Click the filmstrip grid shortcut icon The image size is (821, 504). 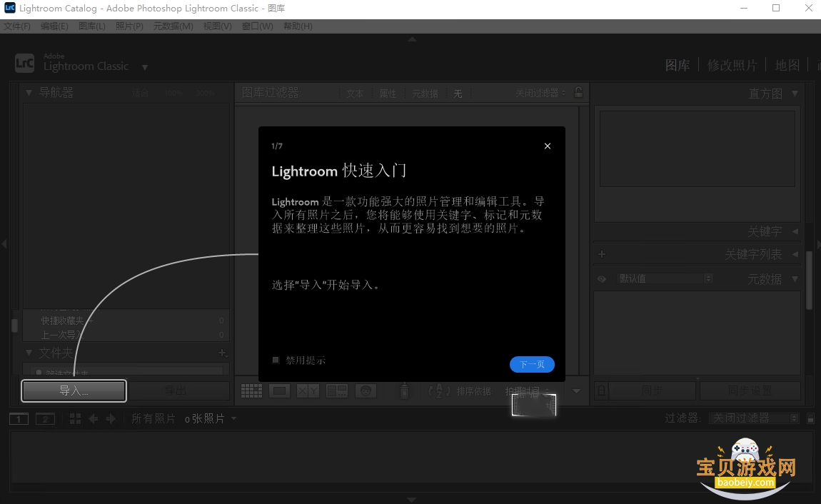(76, 419)
